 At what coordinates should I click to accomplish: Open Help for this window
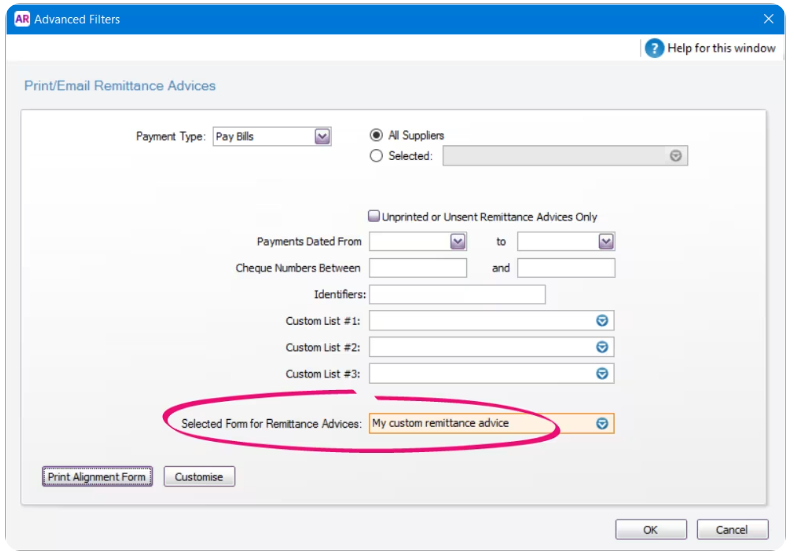720,48
